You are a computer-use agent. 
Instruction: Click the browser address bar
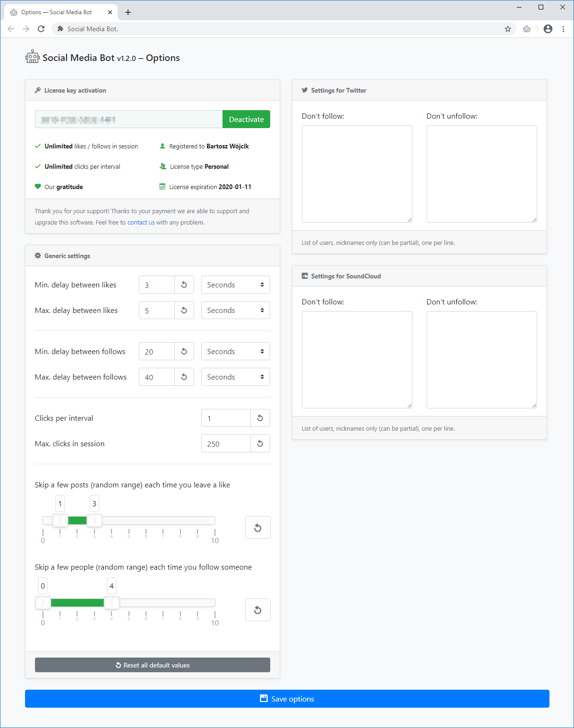(283, 29)
